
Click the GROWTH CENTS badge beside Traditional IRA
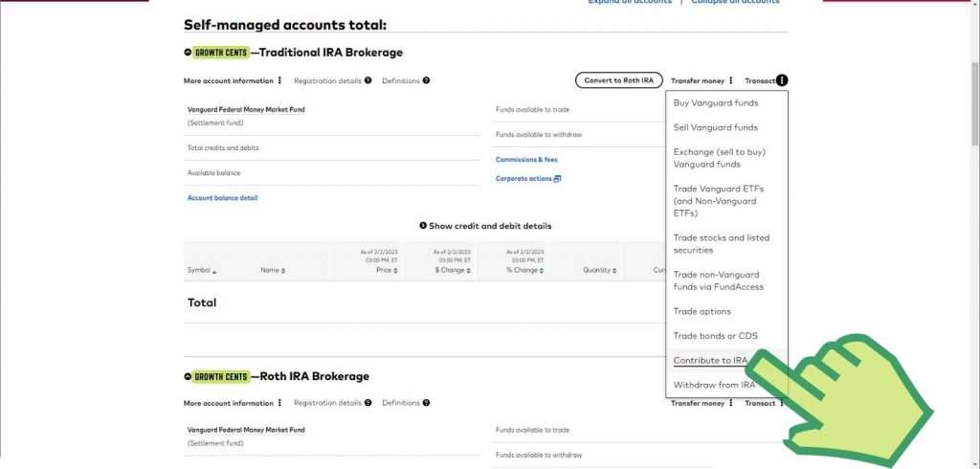coord(221,53)
